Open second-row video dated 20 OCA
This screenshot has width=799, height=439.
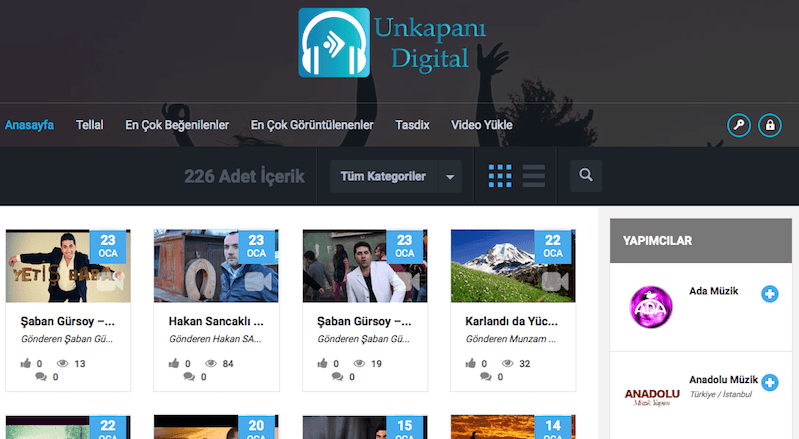click(x=216, y=427)
